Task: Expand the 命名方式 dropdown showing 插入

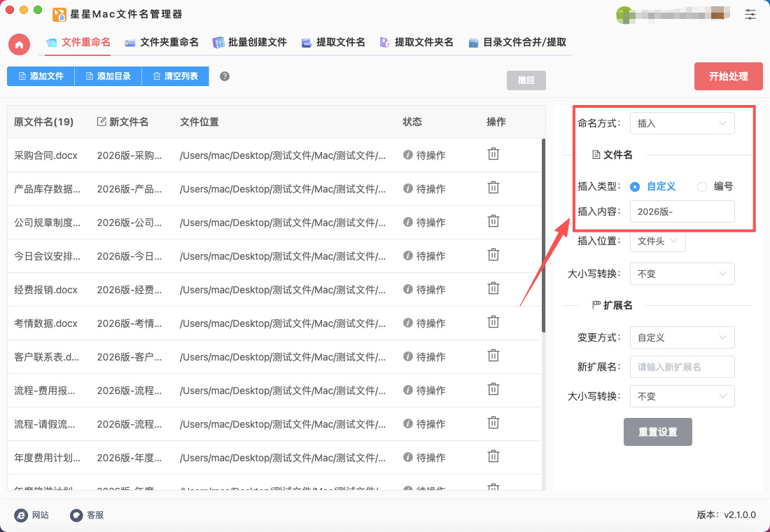Action: point(682,123)
